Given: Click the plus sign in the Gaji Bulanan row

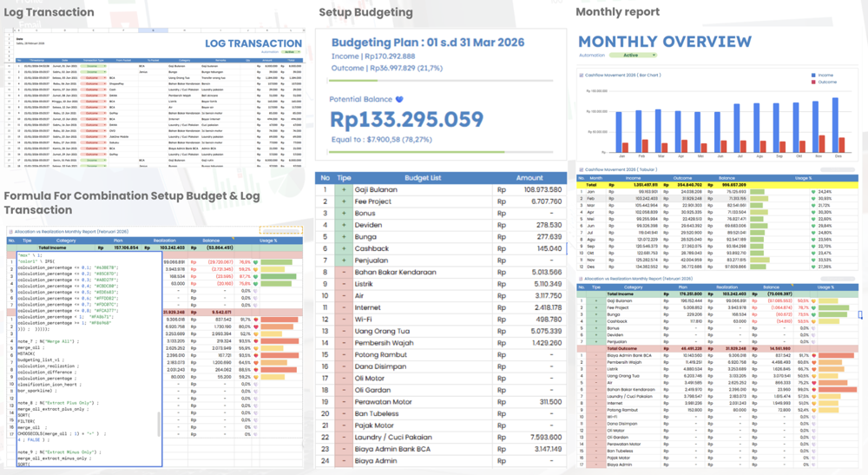Looking at the screenshot, I should [x=344, y=189].
